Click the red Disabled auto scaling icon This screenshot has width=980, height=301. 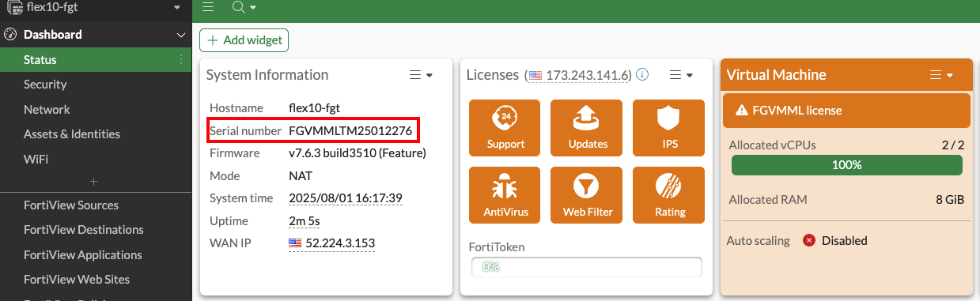pyautogui.click(x=809, y=240)
